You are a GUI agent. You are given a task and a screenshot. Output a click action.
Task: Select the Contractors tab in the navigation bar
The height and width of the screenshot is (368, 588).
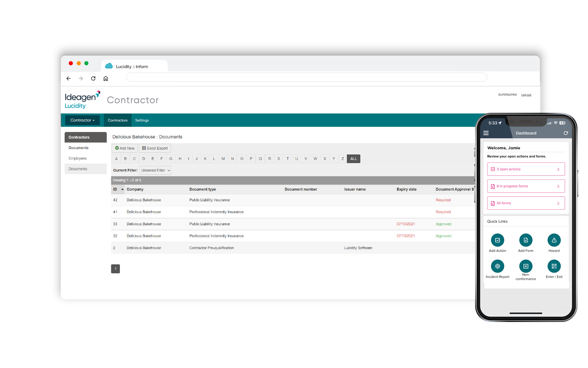(117, 120)
